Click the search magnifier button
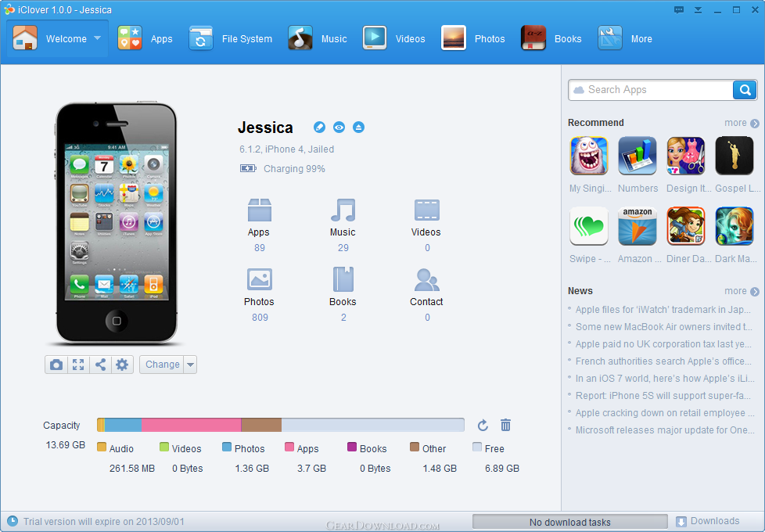The height and width of the screenshot is (532, 765). click(745, 90)
